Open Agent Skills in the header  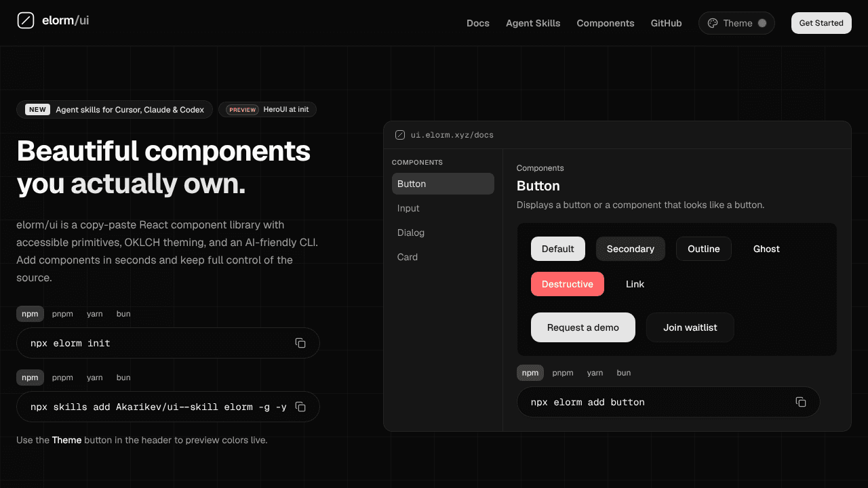tap(533, 23)
